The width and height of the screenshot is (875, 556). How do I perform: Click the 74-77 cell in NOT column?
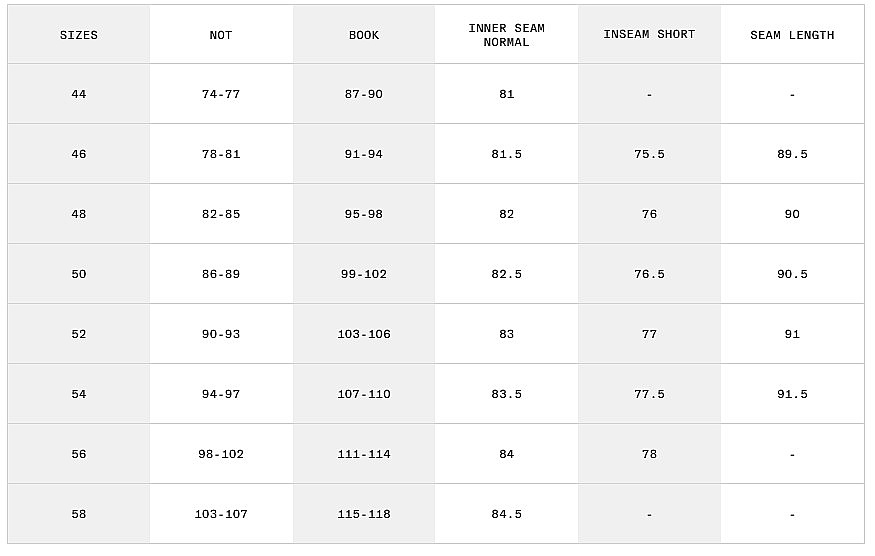[221, 94]
